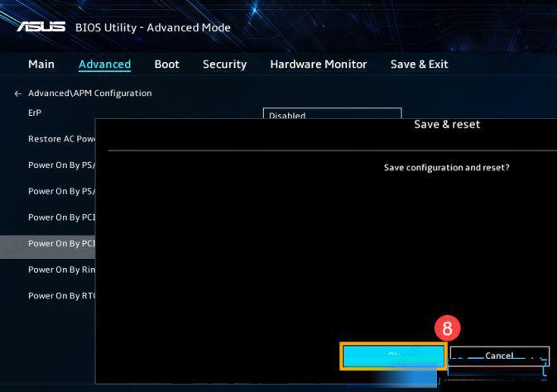Viewport: 557px width, 392px height.
Task: Switch to the Save & Exit tab
Action: point(419,65)
